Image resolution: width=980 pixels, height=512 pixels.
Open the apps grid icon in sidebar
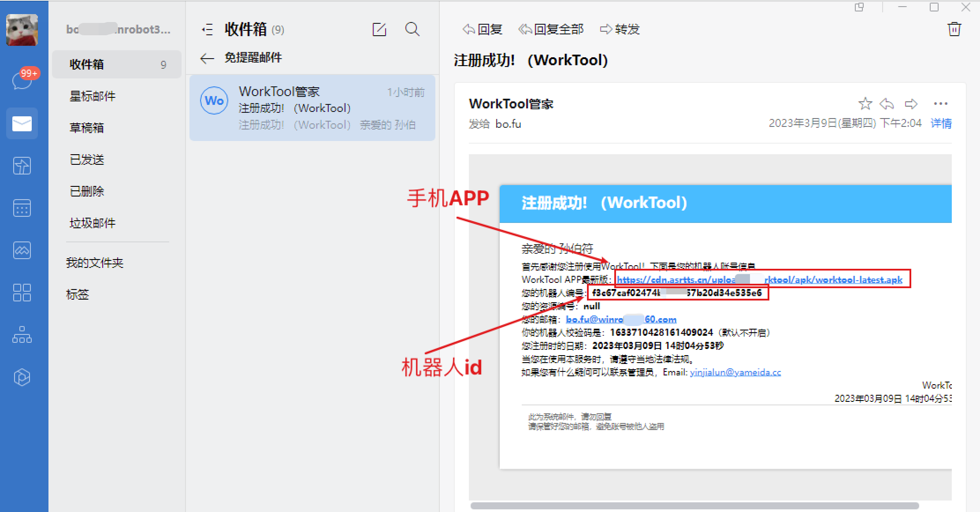[x=22, y=293]
